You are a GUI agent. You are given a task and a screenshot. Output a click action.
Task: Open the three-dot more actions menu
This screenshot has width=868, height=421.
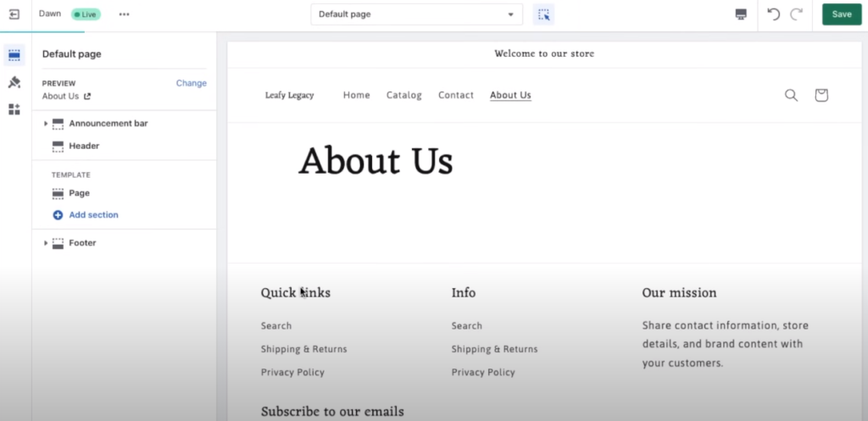pyautogui.click(x=124, y=14)
